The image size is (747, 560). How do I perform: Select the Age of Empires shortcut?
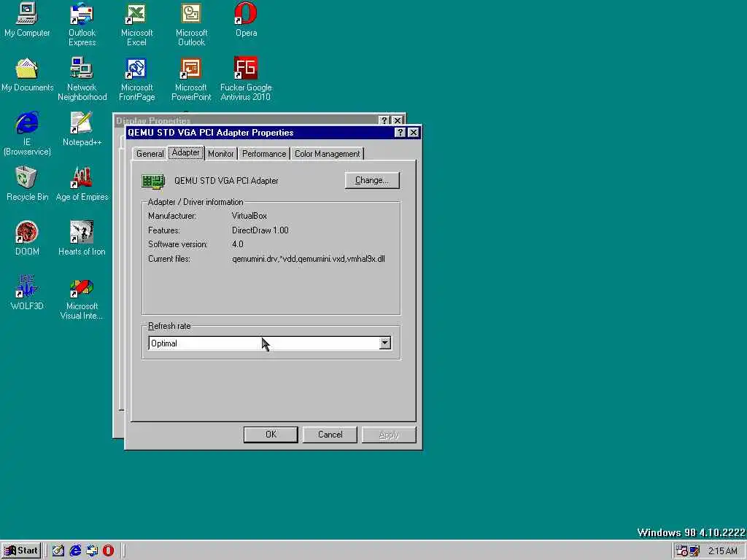[82, 184]
